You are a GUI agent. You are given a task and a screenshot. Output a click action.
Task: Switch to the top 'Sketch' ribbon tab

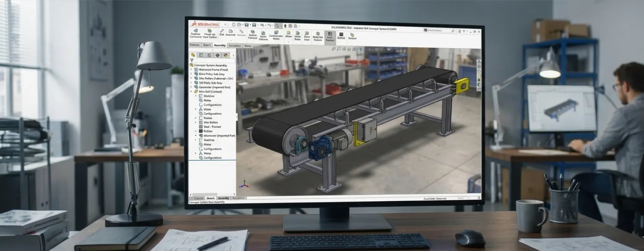tap(207, 45)
